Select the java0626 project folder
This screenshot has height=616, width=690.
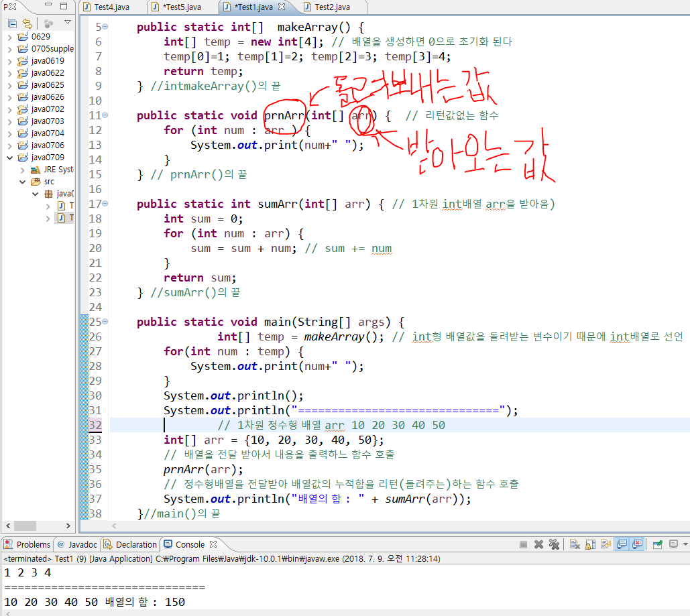click(41, 97)
